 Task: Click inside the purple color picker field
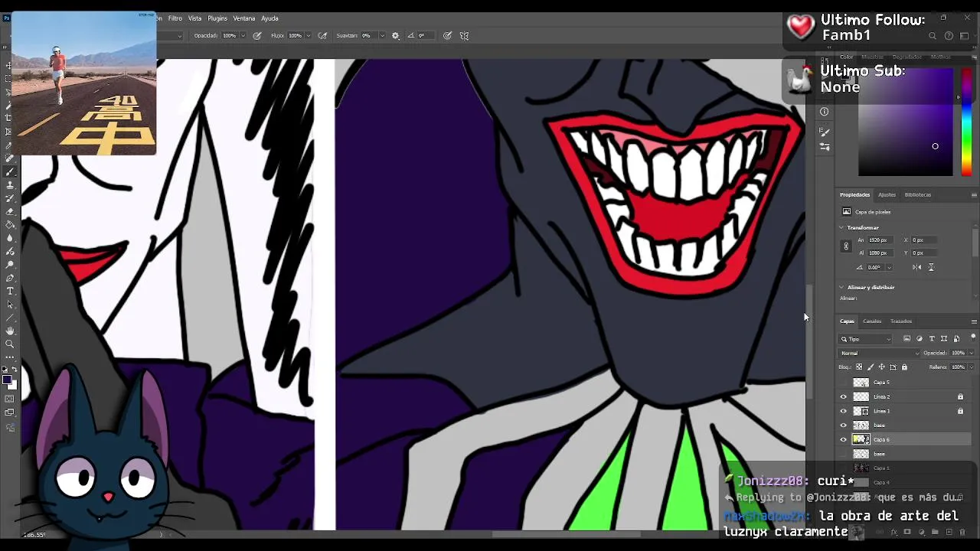[x=906, y=122]
